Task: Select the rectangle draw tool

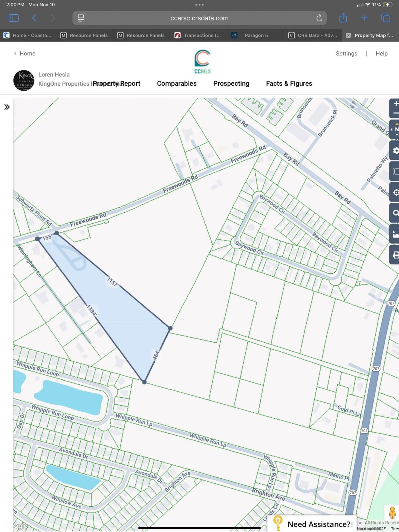Action: pos(395,171)
